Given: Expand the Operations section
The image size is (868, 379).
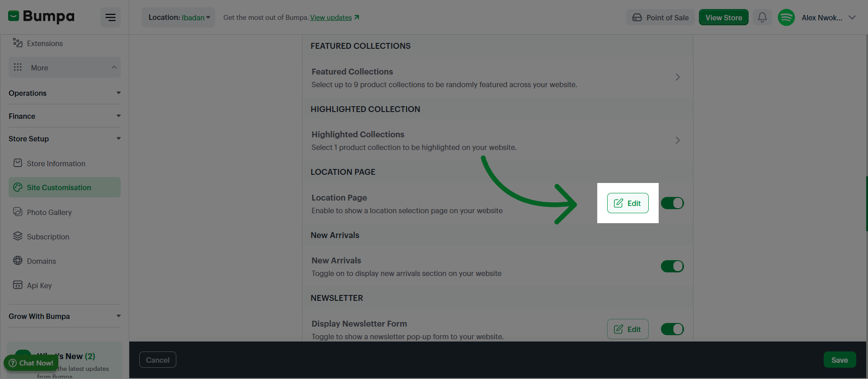Looking at the screenshot, I should 65,93.
